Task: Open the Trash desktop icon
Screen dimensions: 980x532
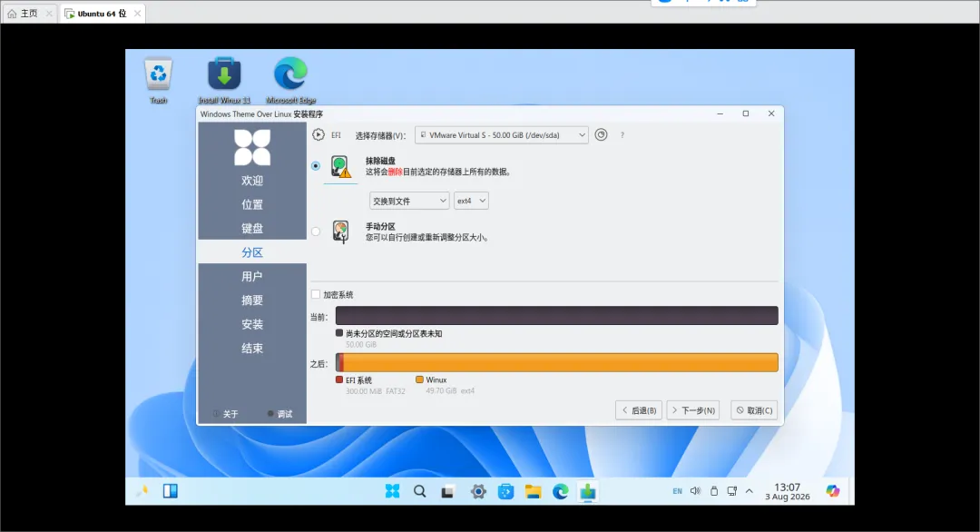Action: coord(158,81)
